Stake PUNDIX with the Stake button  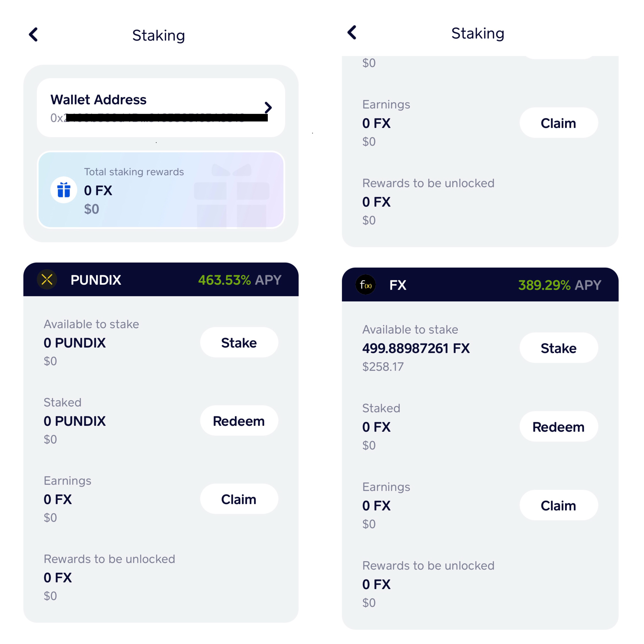(x=239, y=342)
